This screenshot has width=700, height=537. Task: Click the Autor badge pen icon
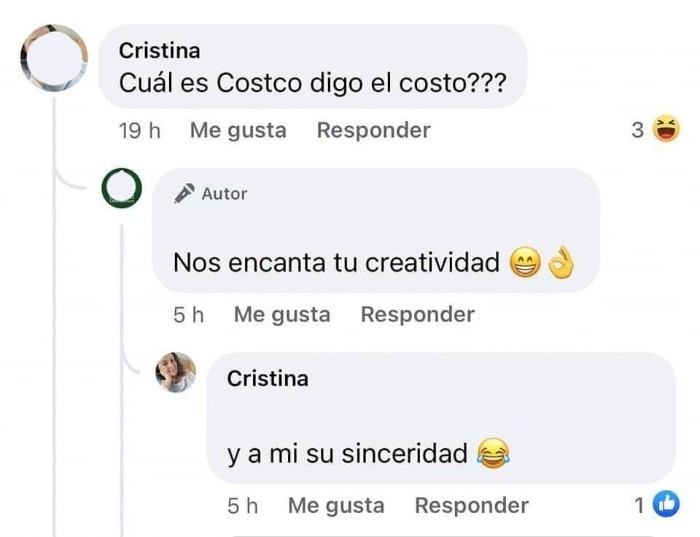tap(184, 194)
